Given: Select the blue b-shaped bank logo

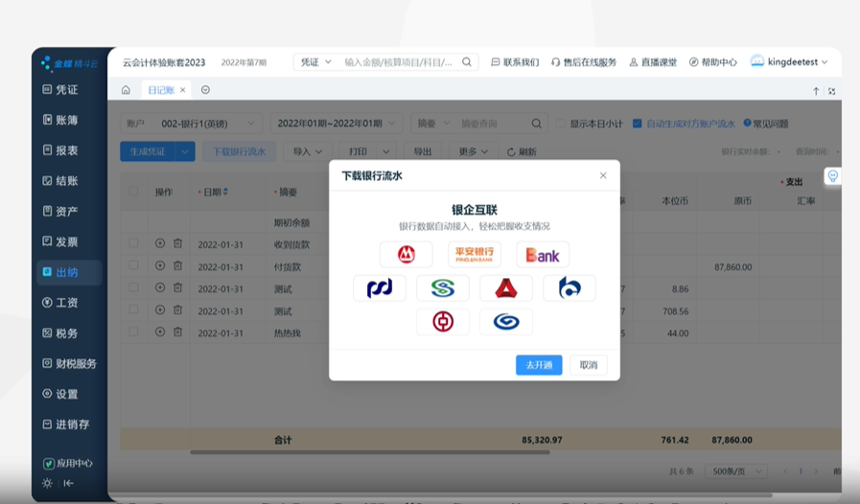Looking at the screenshot, I should (x=569, y=287).
